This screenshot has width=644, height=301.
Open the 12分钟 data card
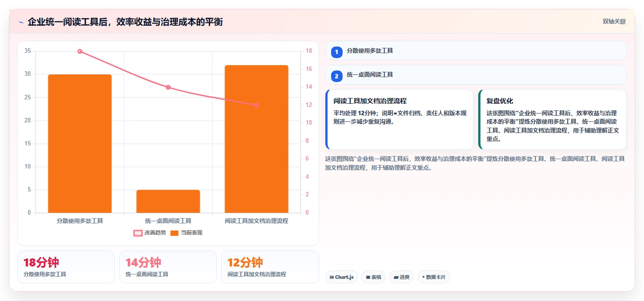pos(270,267)
